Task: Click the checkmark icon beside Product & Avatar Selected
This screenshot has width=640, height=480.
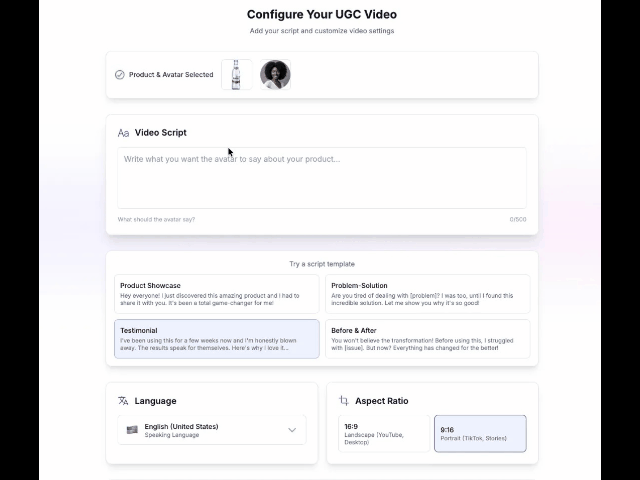Action: [120, 75]
